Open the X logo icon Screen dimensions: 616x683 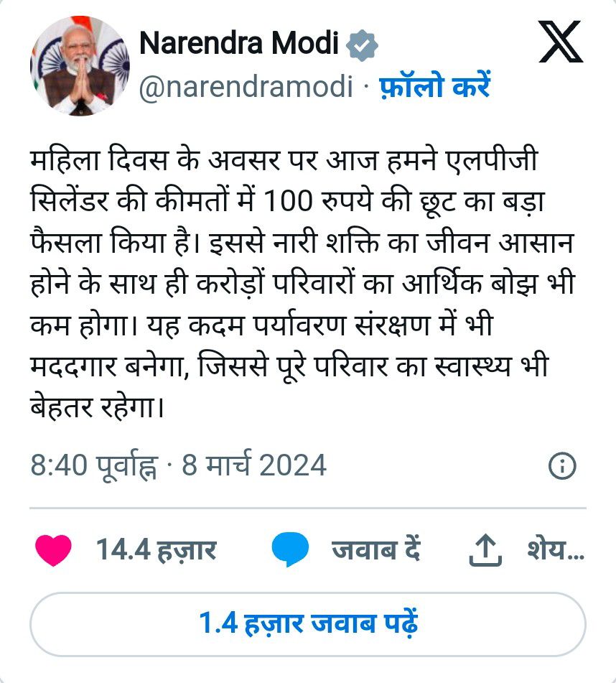[x=560, y=42]
